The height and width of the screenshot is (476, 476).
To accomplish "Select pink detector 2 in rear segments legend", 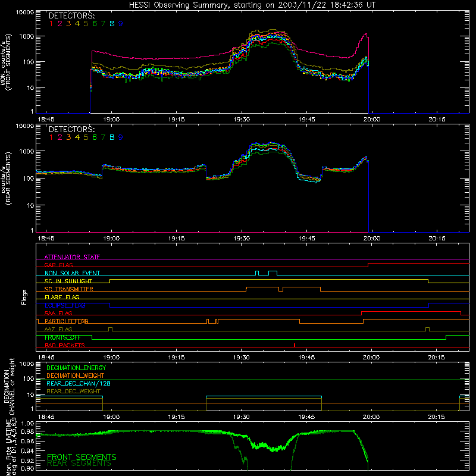I will click(60, 137).
